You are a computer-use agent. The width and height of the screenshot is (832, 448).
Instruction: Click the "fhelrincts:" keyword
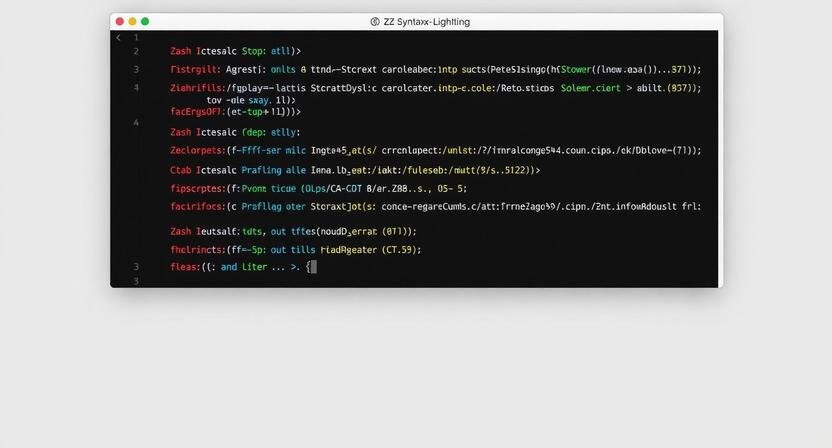tap(195, 249)
